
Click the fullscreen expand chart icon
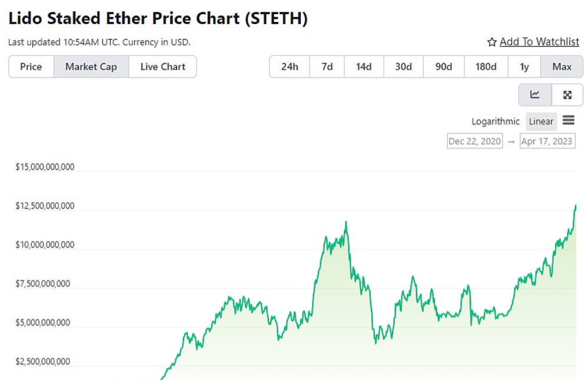click(567, 95)
